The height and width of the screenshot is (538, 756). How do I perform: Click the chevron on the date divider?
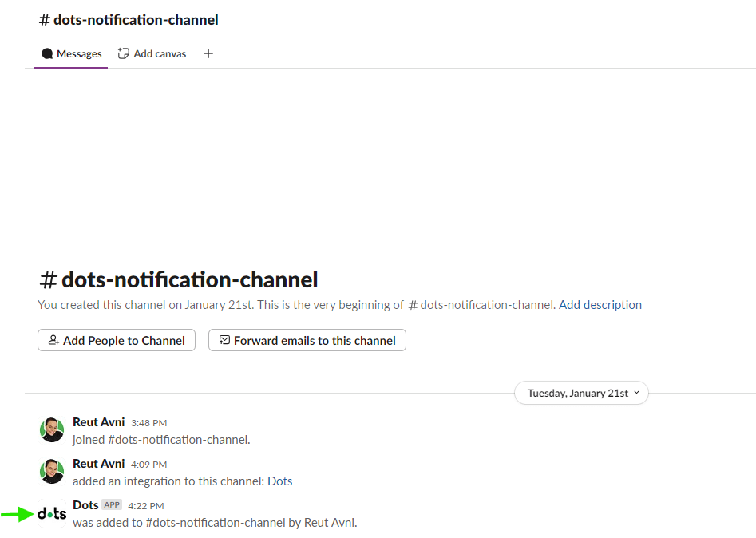click(636, 393)
